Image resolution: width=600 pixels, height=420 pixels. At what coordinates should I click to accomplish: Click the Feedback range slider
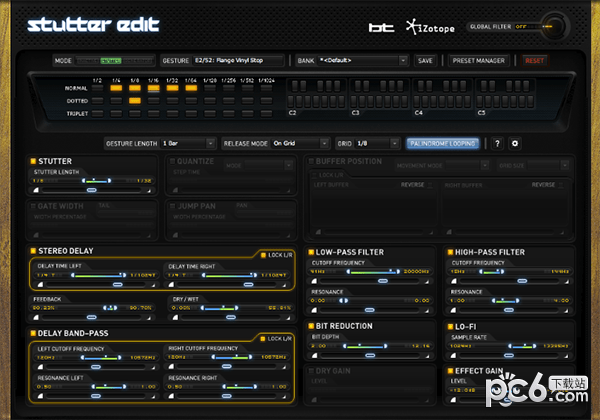point(110,308)
